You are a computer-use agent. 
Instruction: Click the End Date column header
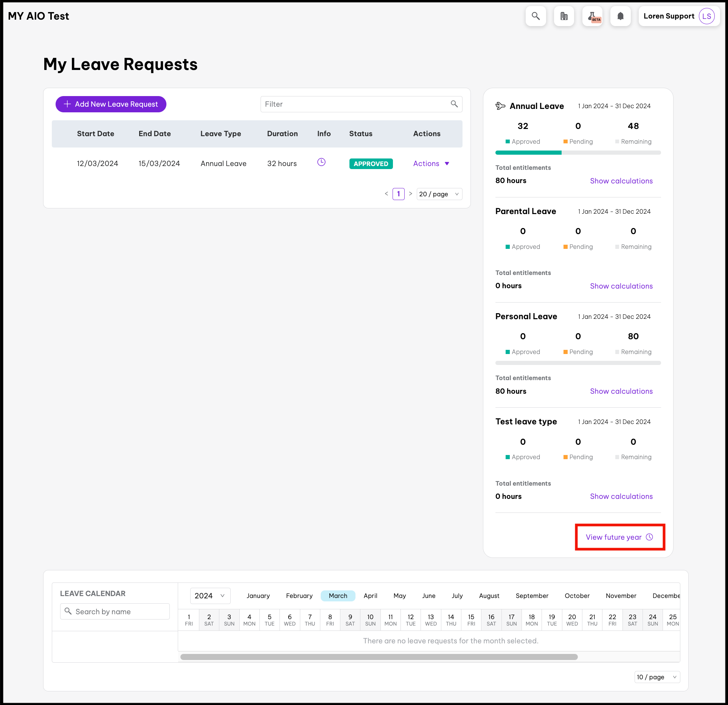[x=155, y=134]
